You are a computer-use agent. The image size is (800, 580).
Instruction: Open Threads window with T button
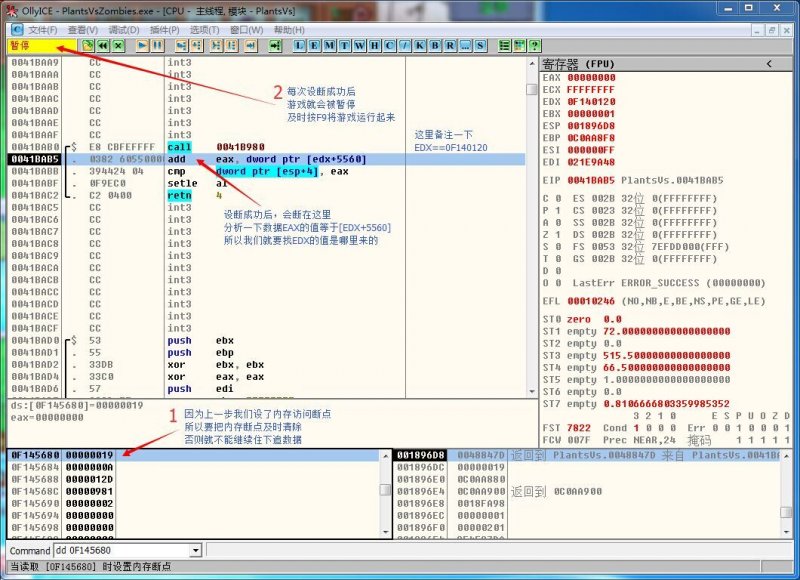pos(344,46)
